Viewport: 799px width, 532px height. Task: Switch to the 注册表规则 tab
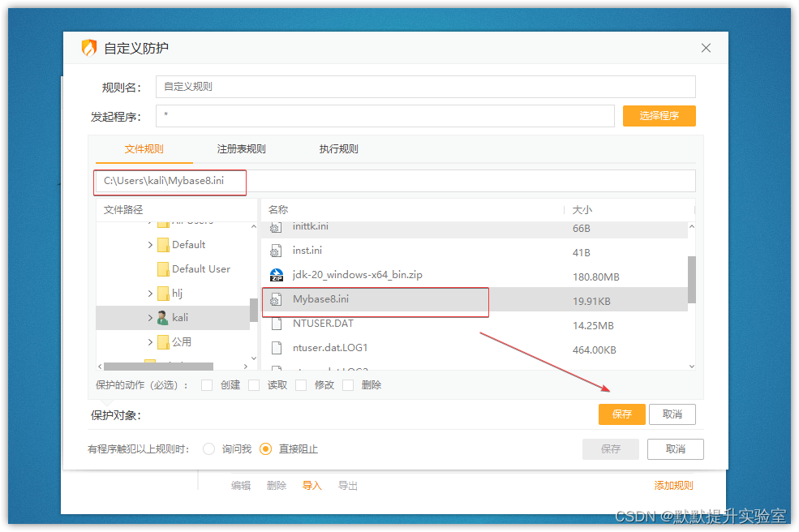tap(242, 149)
